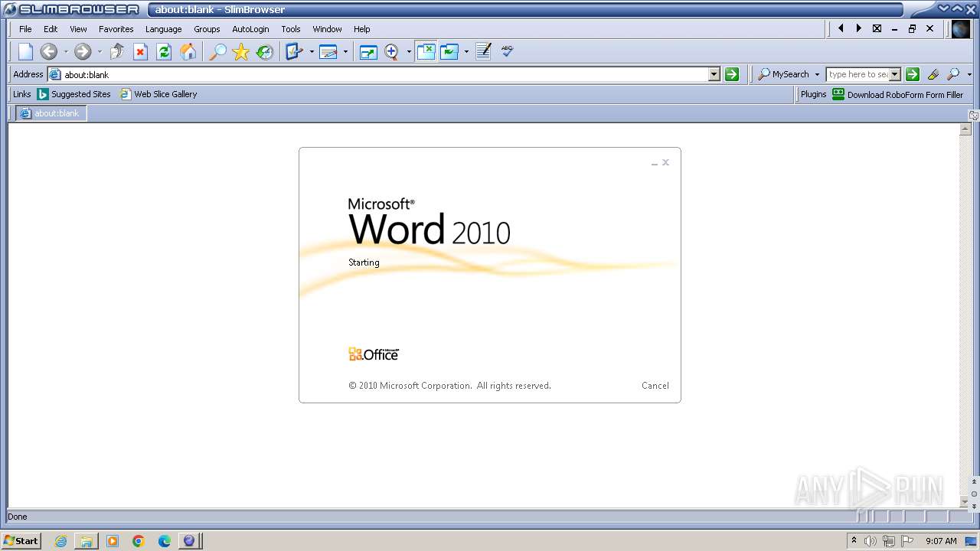Screen dimensions: 980x551
Task: Open Microsoft Edge from the taskbar
Action: point(164,541)
